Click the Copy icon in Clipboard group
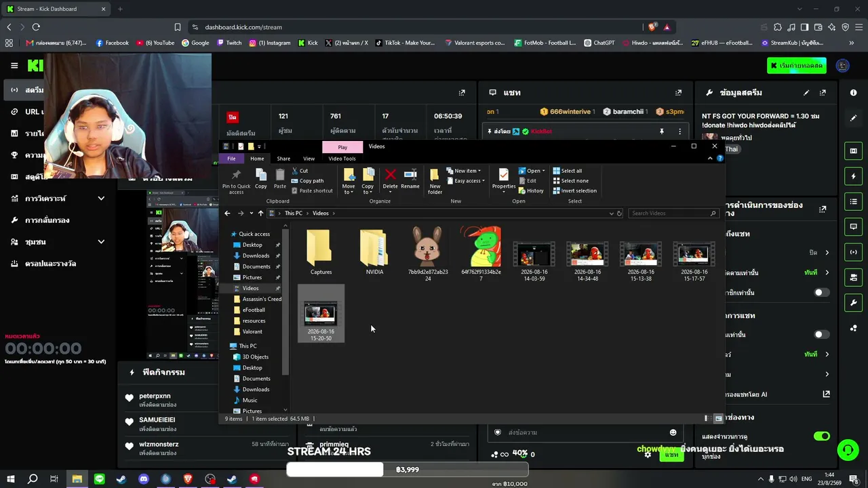The image size is (868, 488). tap(261, 179)
